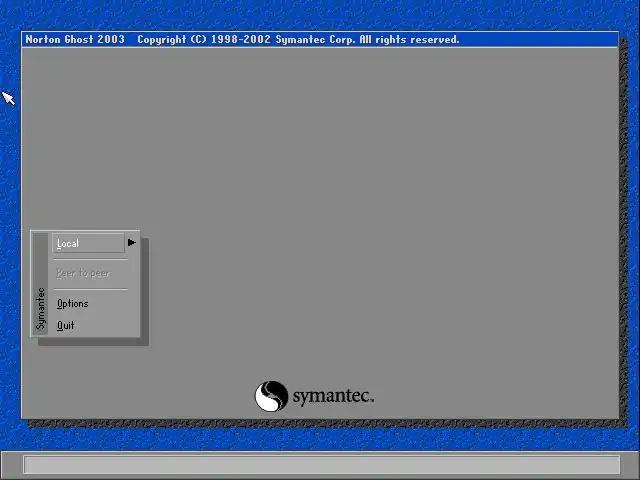Select the Peer to peer menu entry

tap(82, 273)
